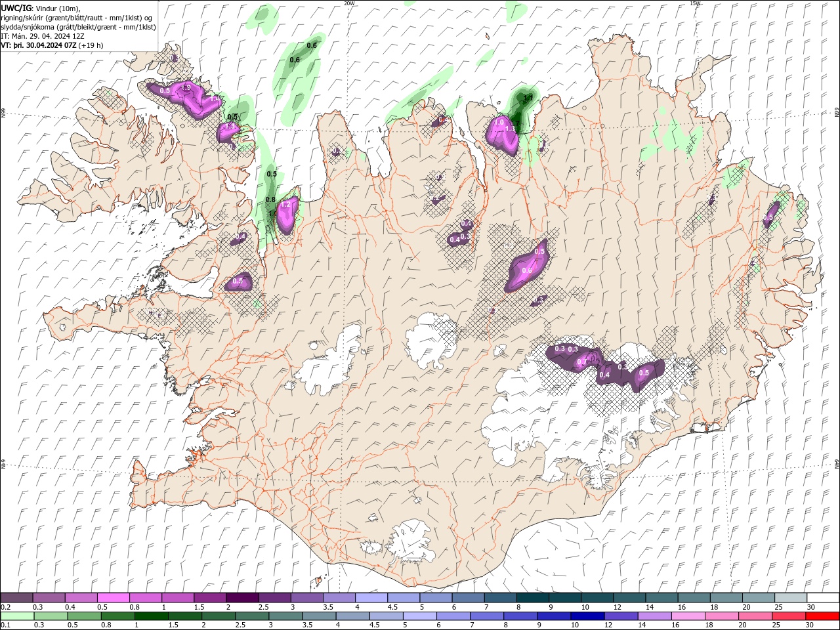The height and width of the screenshot is (630, 840).
Task: Click the lower legend swatch between 20 and 25
Action: [x=755, y=616]
